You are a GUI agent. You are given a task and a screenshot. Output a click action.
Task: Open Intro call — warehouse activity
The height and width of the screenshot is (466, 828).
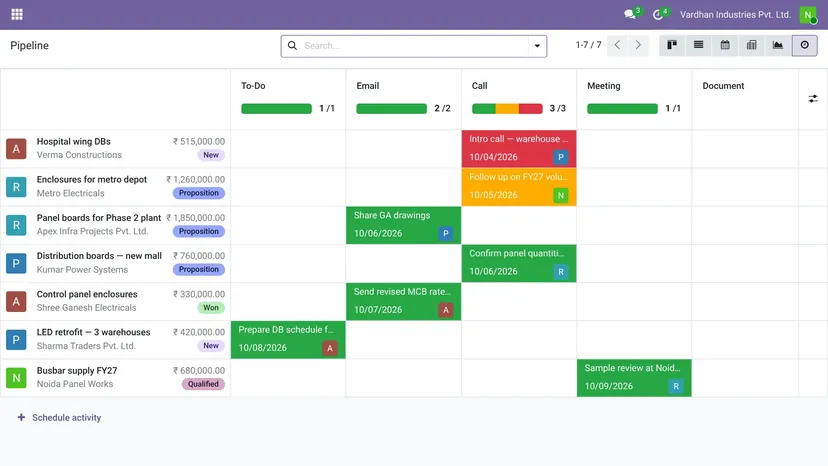click(519, 148)
